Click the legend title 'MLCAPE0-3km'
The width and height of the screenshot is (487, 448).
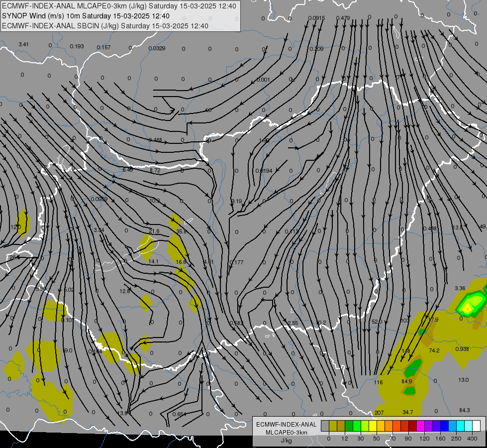286,433
